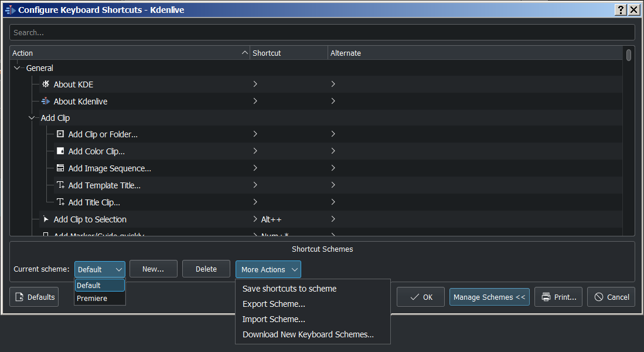Viewport: 644px width, 352px height.
Task: Choose Export Scheme menu entry
Action: 274,304
